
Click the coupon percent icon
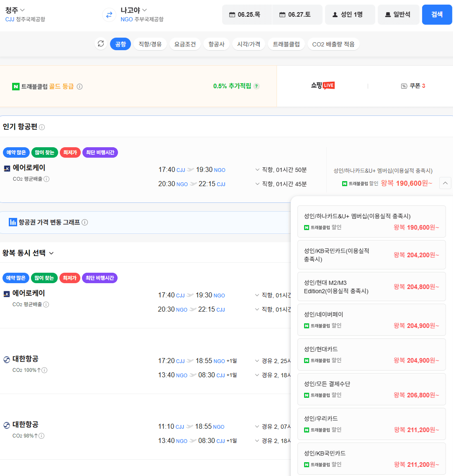[x=404, y=86]
